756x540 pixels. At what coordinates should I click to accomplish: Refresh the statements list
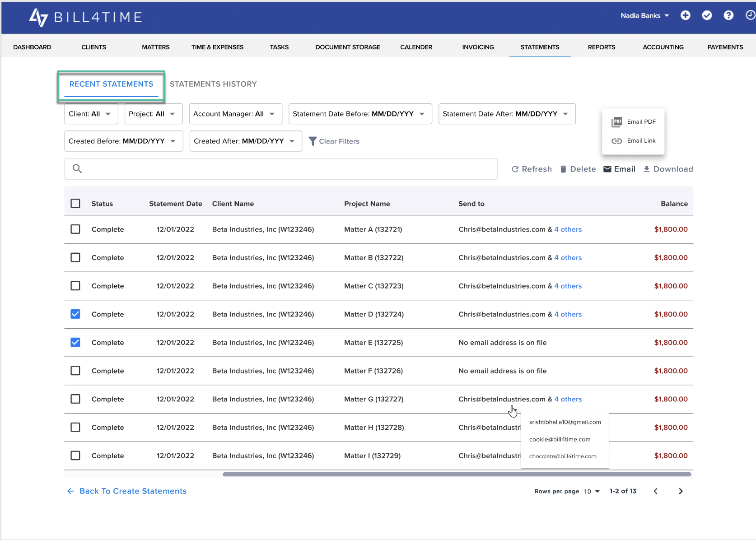(x=532, y=169)
